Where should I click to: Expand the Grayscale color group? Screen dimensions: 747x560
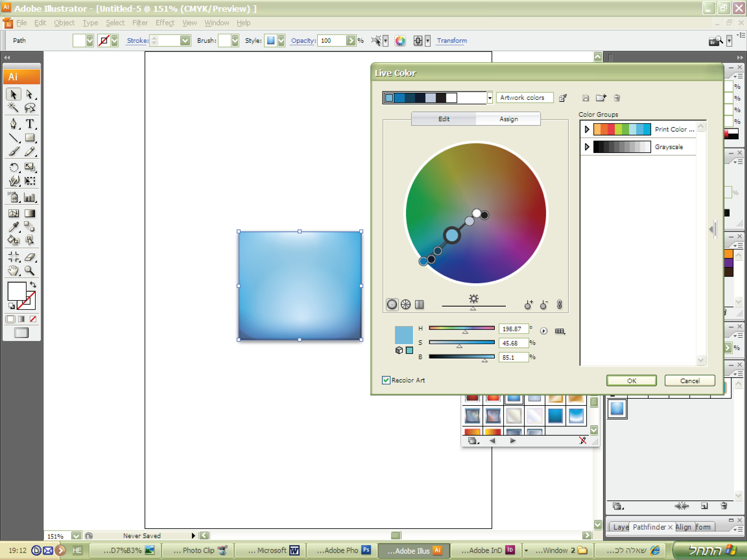click(x=587, y=147)
